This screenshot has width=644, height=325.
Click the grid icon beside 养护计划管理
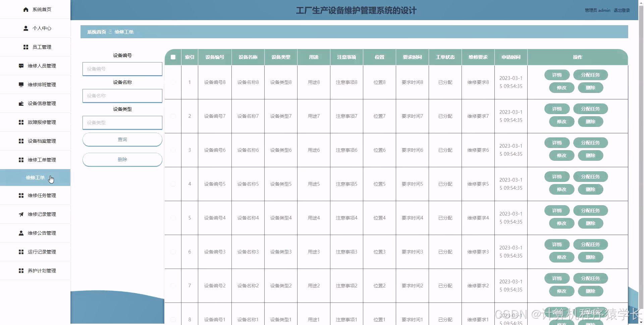click(21, 271)
